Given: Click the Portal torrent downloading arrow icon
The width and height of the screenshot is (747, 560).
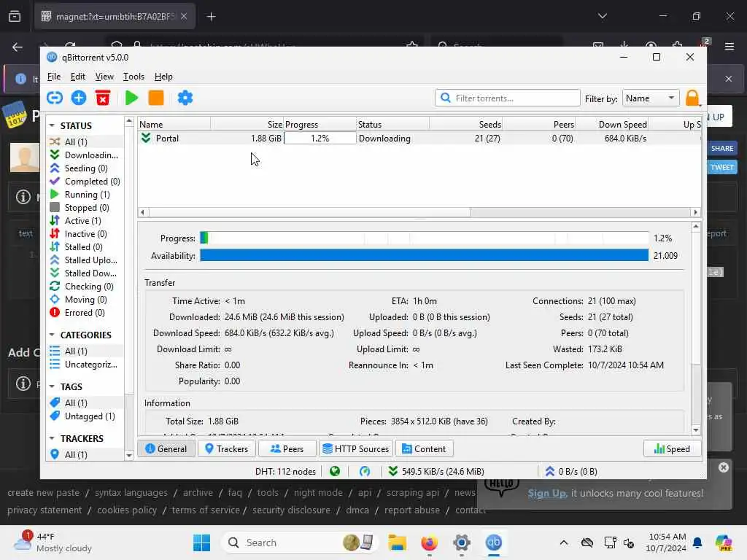Looking at the screenshot, I should 146,138.
